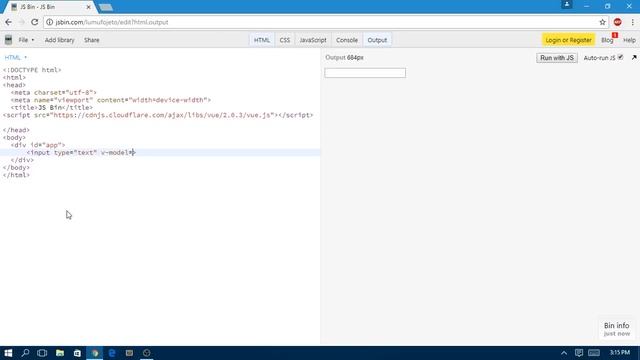
Task: Open Edge browser from the taskbar
Action: point(112,353)
